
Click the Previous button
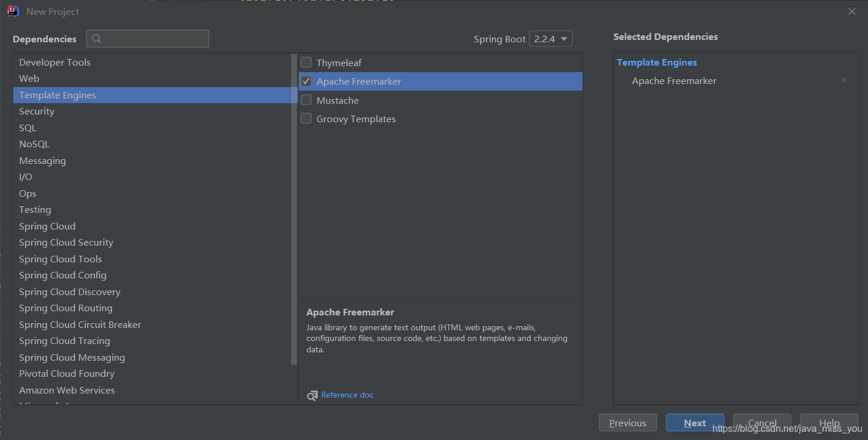(x=628, y=423)
